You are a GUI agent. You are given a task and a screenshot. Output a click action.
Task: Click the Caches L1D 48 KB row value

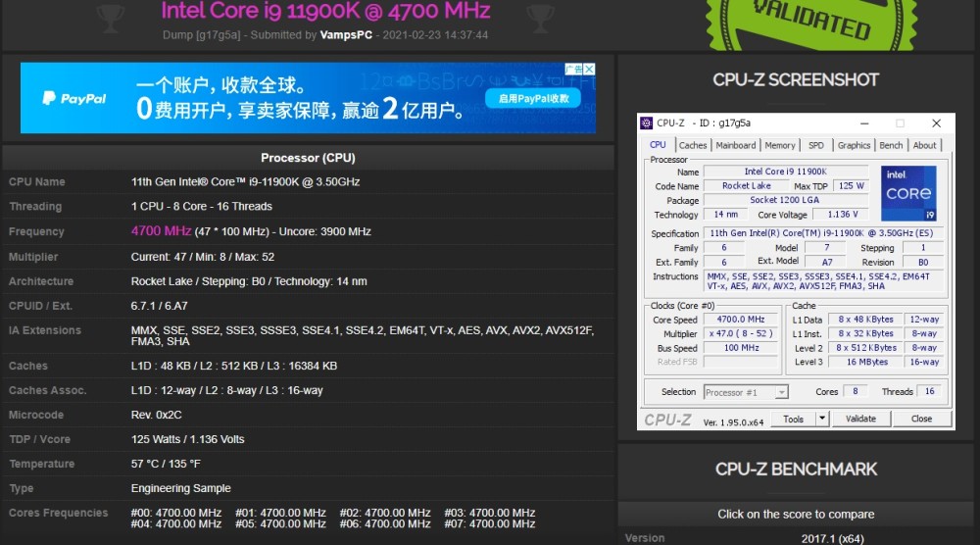pyautogui.click(x=234, y=366)
